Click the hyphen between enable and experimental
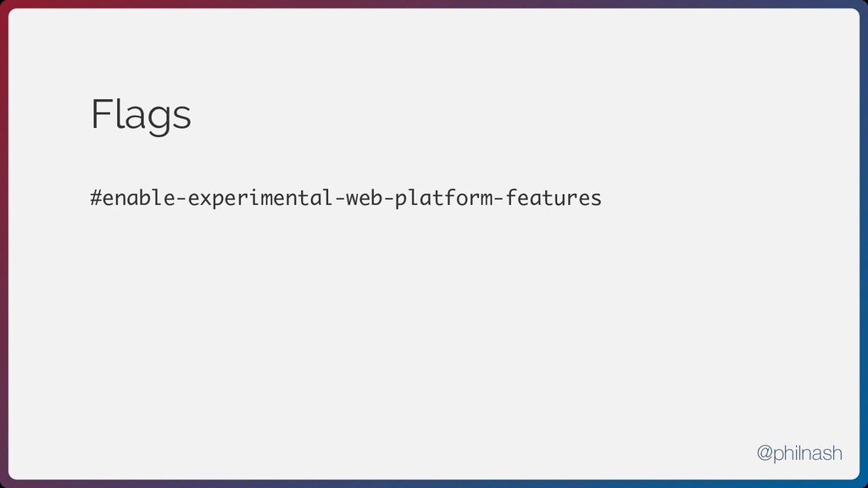868x488 pixels. point(181,198)
